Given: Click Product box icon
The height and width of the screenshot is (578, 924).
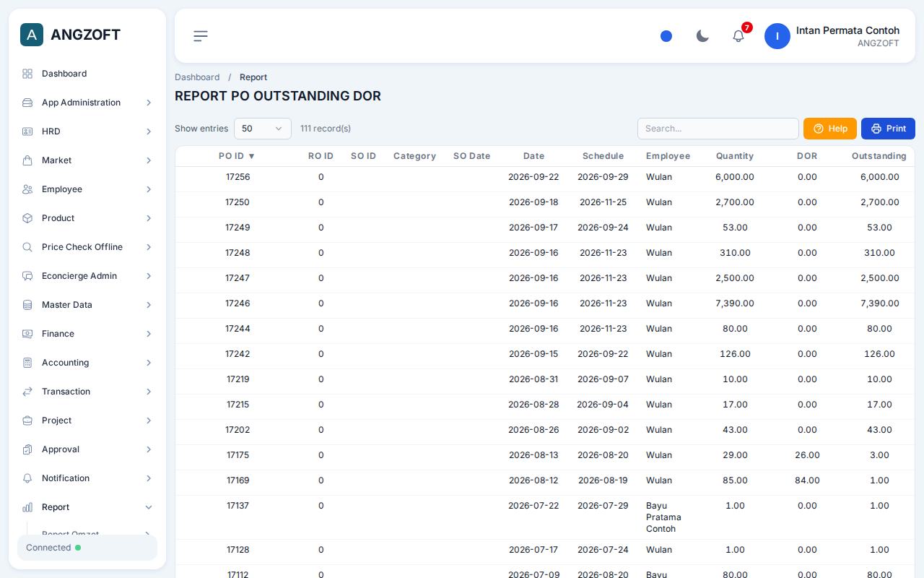Looking at the screenshot, I should 27,218.
